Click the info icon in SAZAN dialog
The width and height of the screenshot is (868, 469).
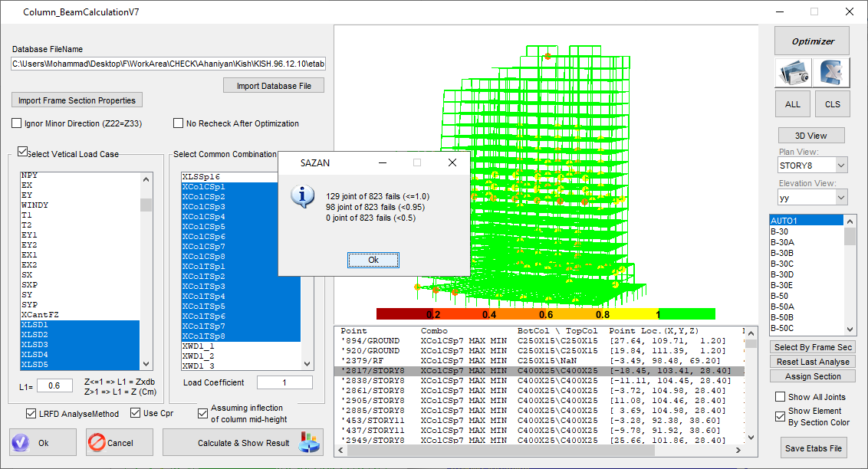coord(303,196)
